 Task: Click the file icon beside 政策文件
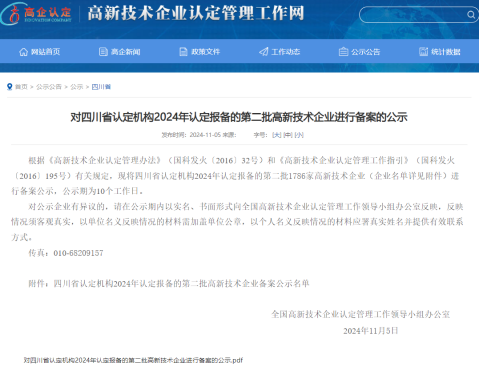pyautogui.click(x=183, y=52)
